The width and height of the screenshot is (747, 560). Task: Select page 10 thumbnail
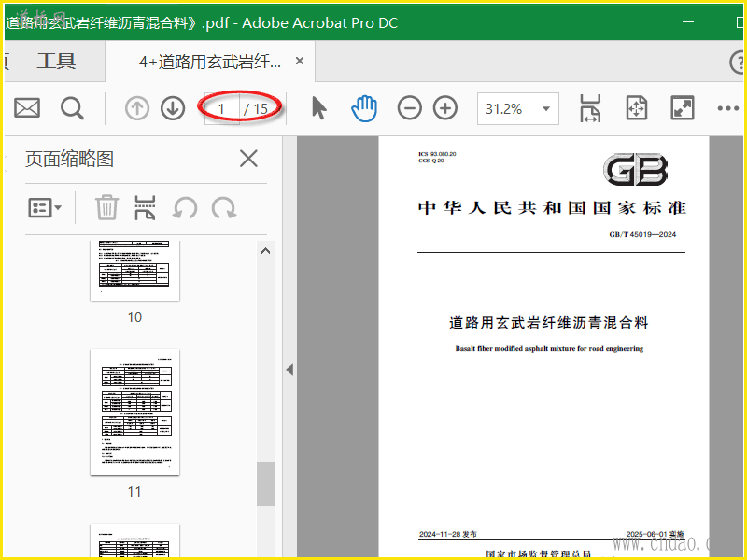[134, 271]
